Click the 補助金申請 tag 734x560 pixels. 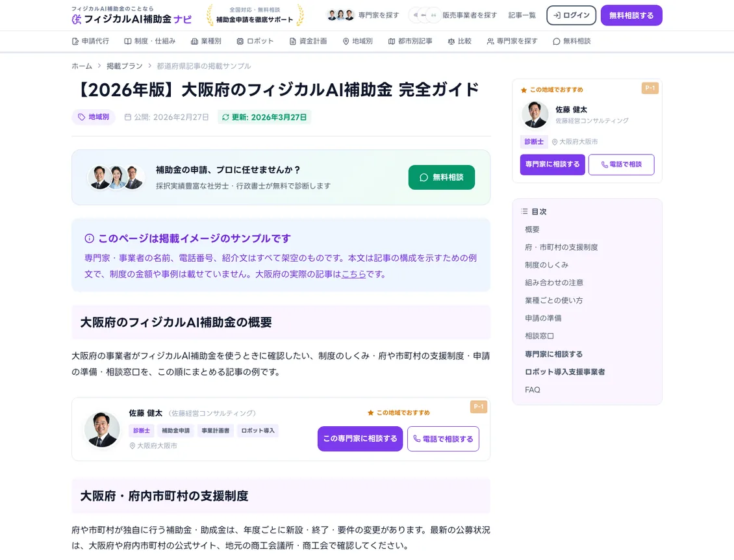click(175, 431)
